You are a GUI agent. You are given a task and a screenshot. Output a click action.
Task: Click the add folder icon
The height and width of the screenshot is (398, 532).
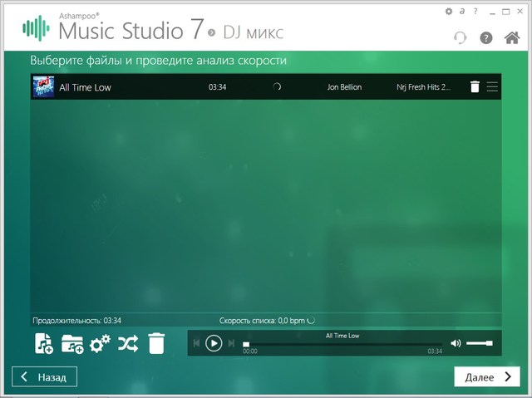72,343
